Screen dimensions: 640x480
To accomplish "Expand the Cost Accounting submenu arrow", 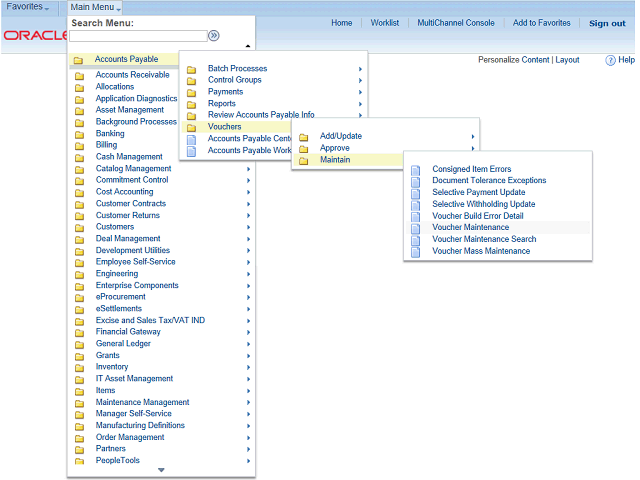I will 249,192.
